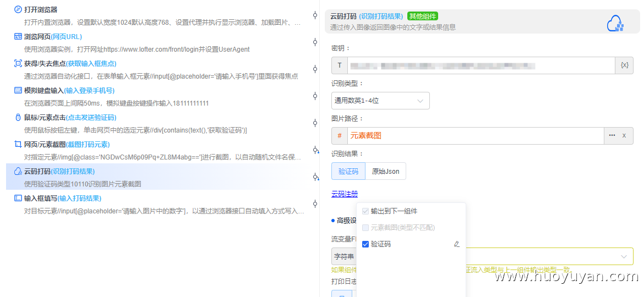The width and height of the screenshot is (644, 297).
Task: Click the 元素截图 image path field
Action: click(x=476, y=136)
